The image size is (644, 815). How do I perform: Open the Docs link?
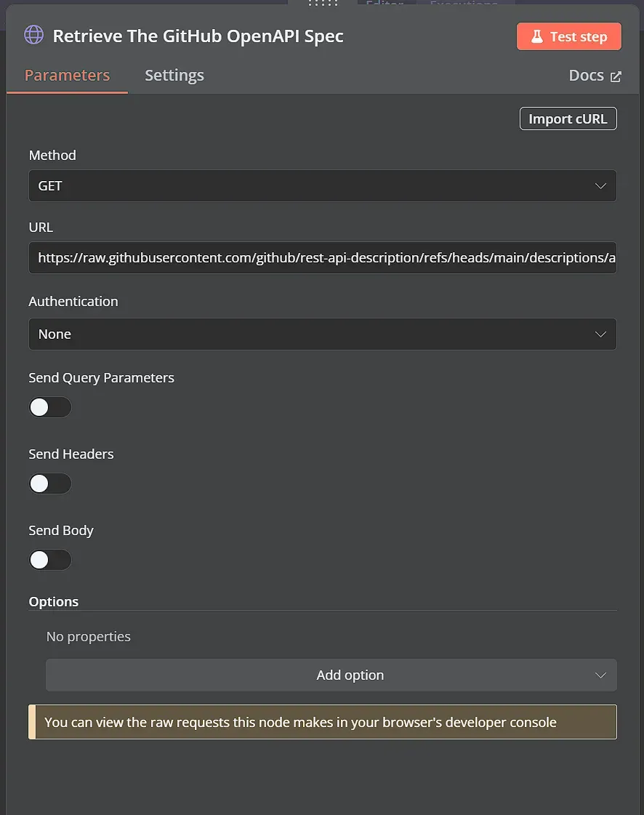586,75
